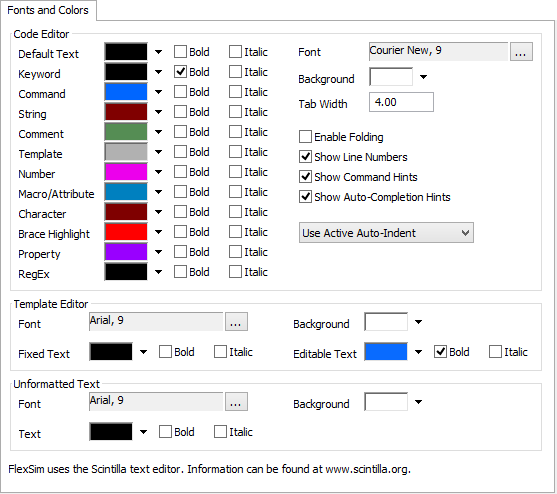Click the Unformatted Text font browse button
The height and width of the screenshot is (494, 557).
(x=236, y=402)
